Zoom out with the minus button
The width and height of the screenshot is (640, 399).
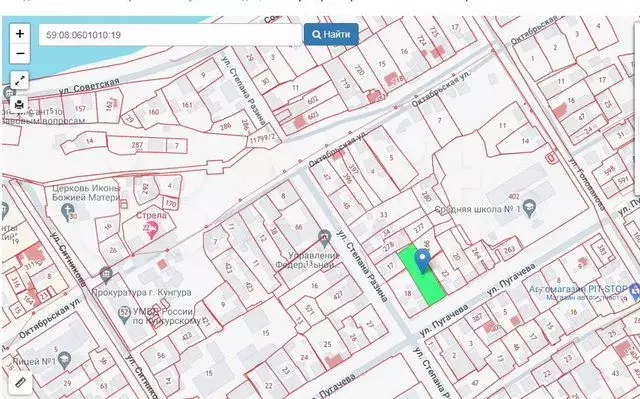20,53
